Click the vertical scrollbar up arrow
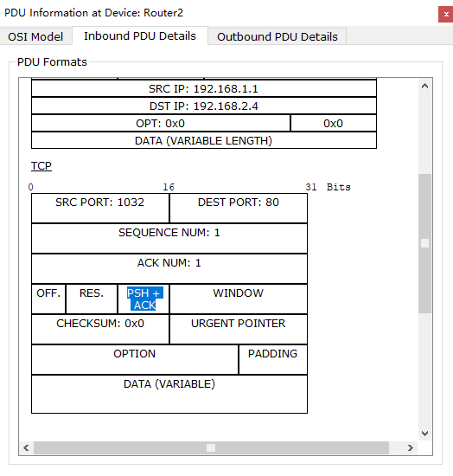 pos(424,87)
